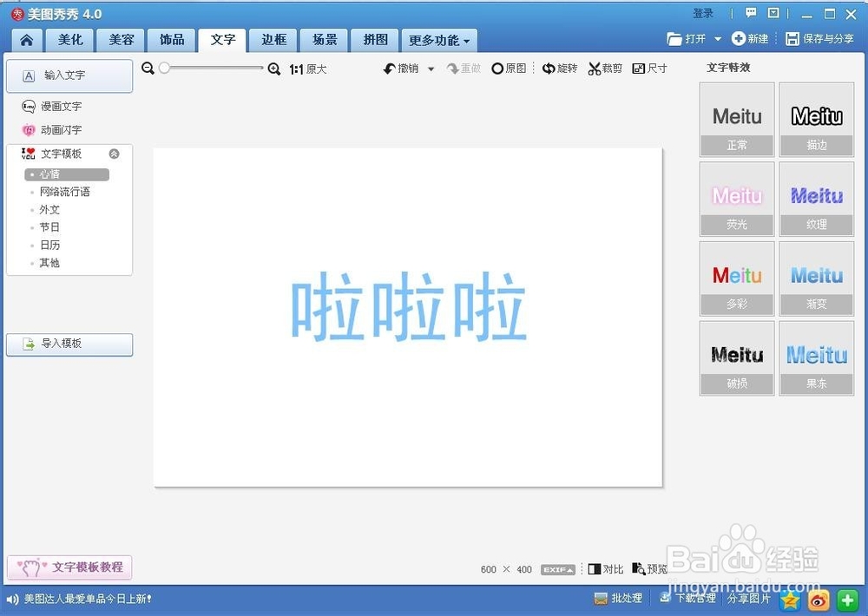Select the Crop (裁剪) tool
Screen dimensions: 868x616
[x=605, y=68]
